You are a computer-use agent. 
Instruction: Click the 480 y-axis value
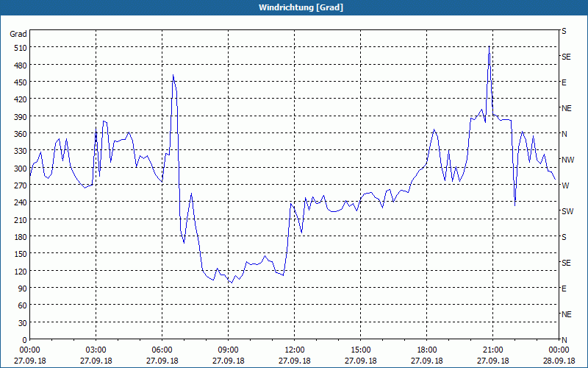coord(21,66)
